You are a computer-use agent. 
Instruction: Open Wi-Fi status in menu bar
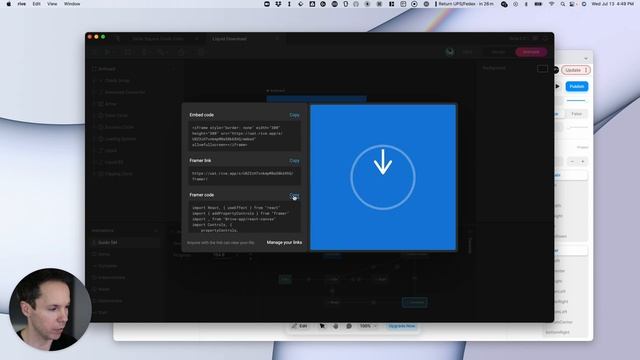point(551,4)
